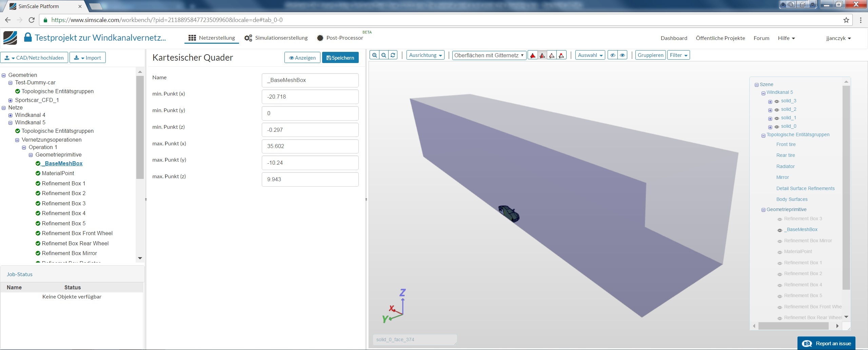
Task: Click status check icon of Refinement Box Mirror
Action: coord(38,253)
